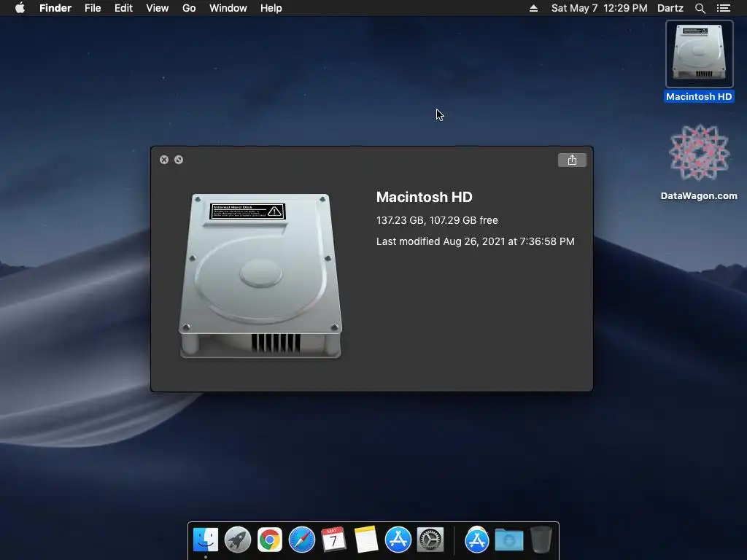Open the View menu
This screenshot has width=747, height=560.
pyautogui.click(x=158, y=8)
